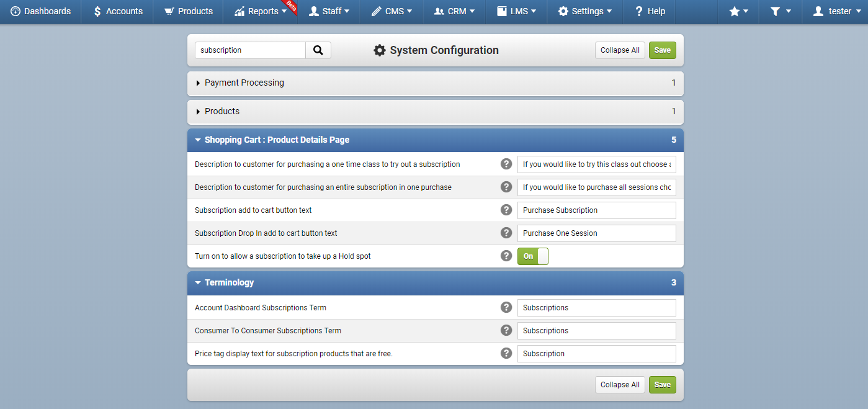The width and height of the screenshot is (868, 409).
Task: Click the top Collapse All button
Action: 620,50
